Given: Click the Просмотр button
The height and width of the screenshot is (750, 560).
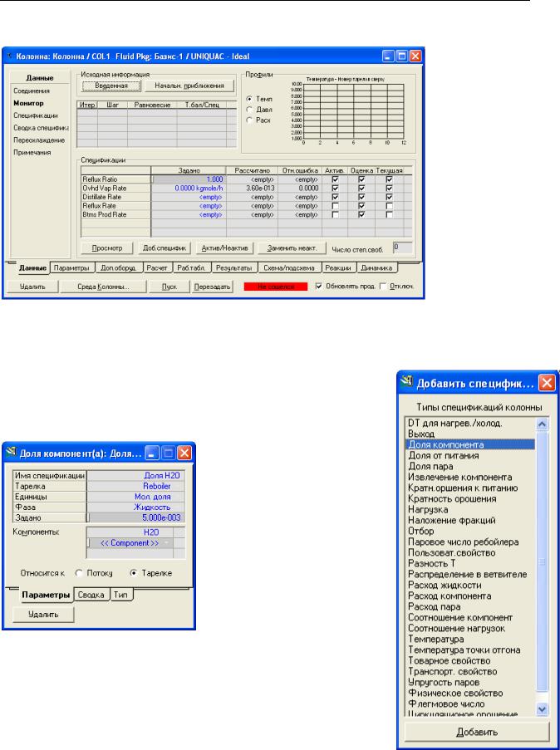Looking at the screenshot, I should point(107,248).
